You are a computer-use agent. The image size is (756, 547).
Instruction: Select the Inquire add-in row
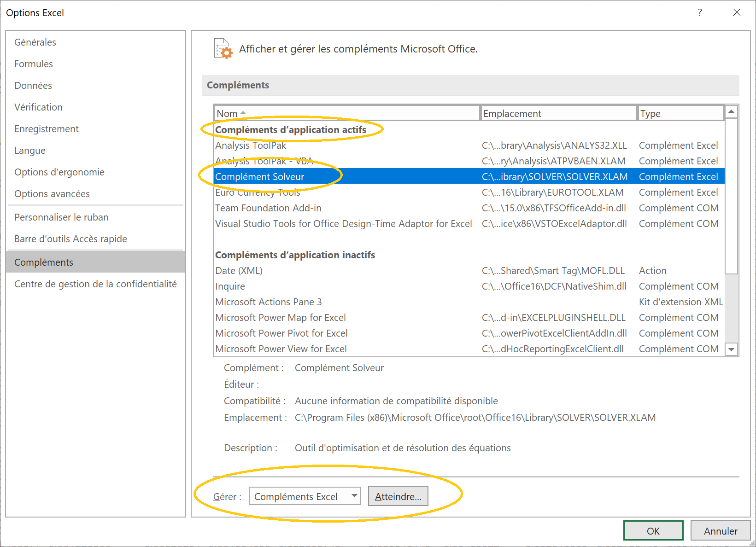point(469,286)
